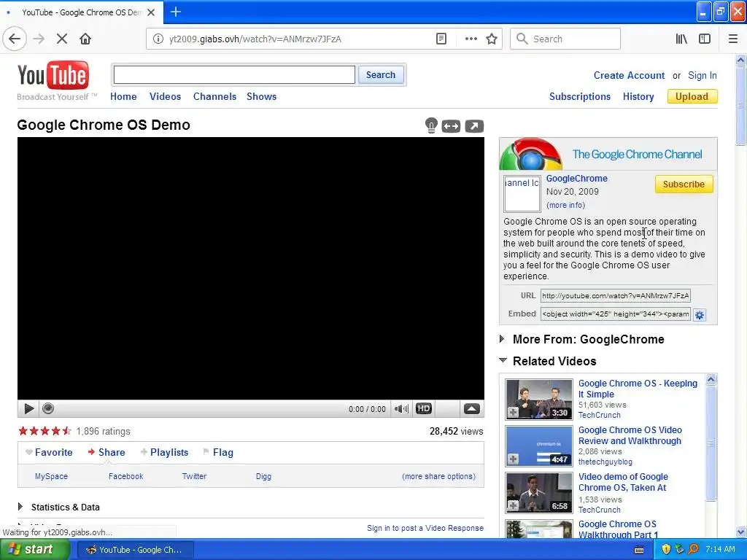Open a new tab with plus button

(175, 12)
